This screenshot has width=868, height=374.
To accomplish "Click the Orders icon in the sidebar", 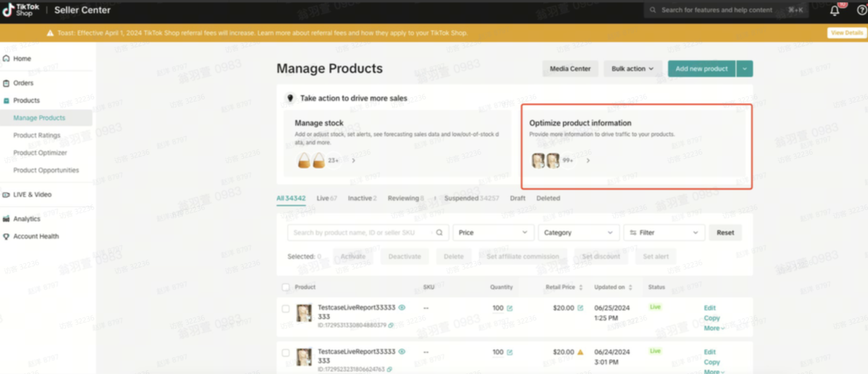I will coord(6,83).
